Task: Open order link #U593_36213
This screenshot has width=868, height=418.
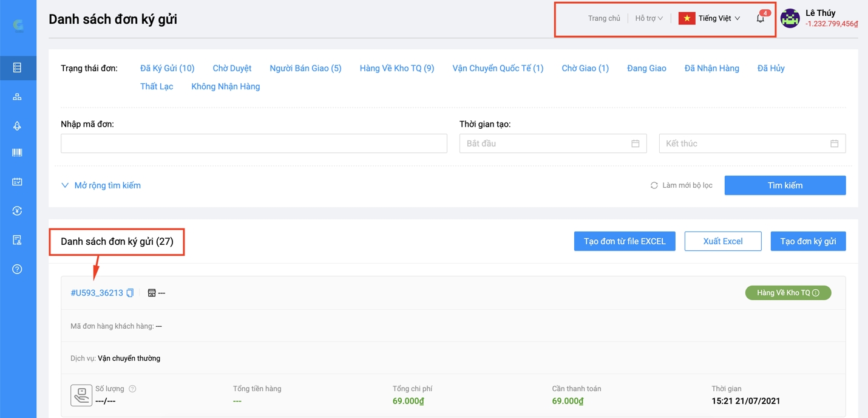Action: tap(97, 293)
